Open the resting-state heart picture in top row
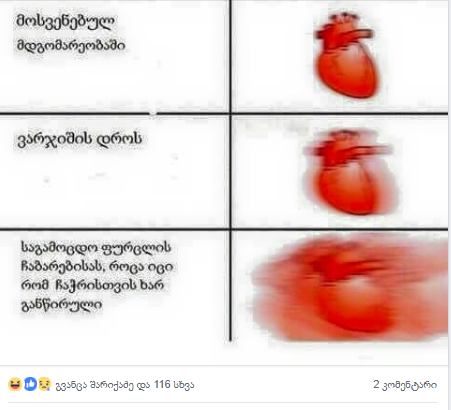 (x=345, y=55)
